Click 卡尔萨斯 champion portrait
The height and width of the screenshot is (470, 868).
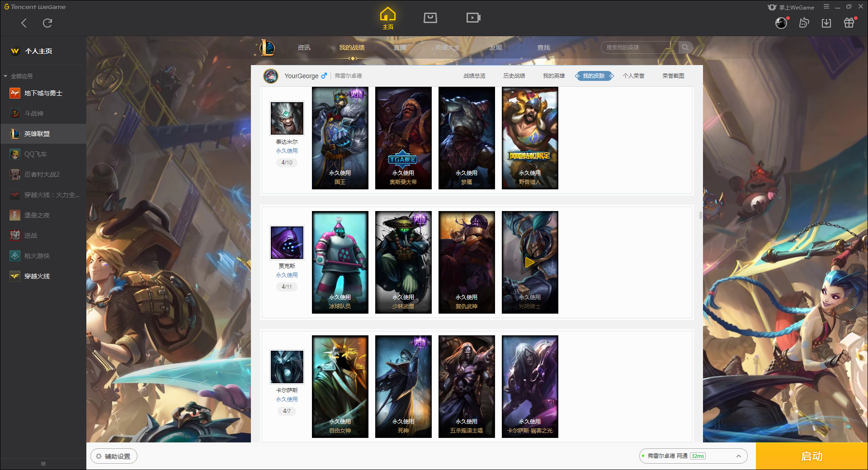(x=287, y=367)
